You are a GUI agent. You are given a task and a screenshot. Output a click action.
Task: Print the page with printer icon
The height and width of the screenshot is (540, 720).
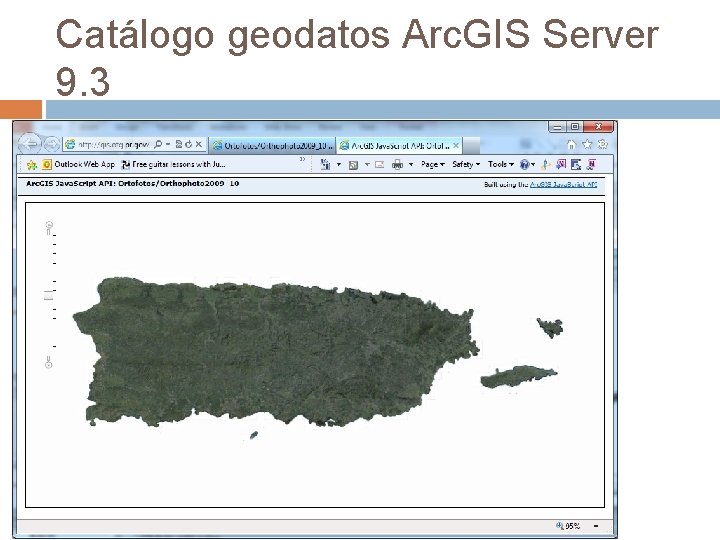[398, 165]
